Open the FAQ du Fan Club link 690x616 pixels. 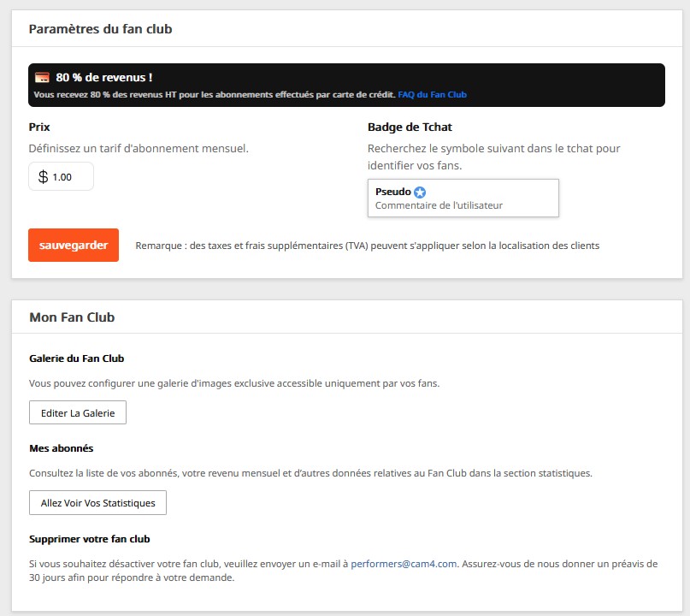[x=432, y=95]
